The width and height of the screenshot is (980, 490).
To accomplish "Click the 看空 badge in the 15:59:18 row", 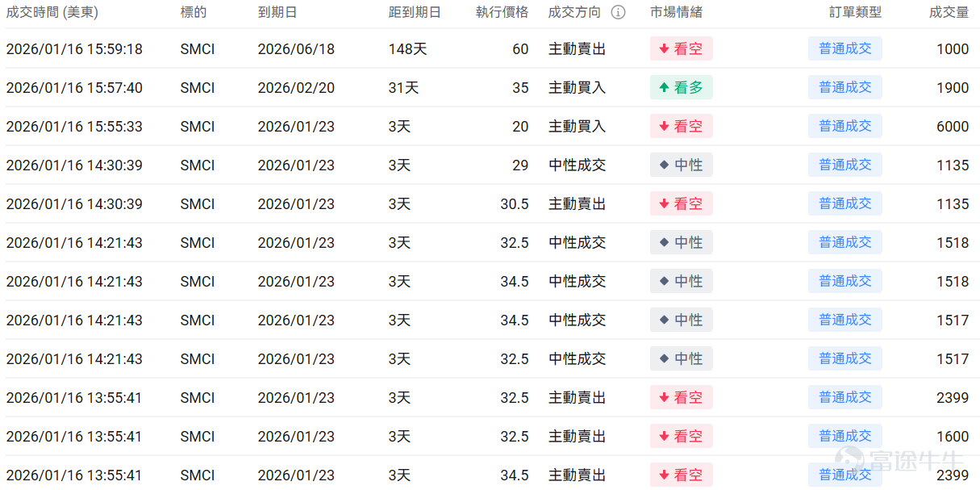I will tap(682, 48).
